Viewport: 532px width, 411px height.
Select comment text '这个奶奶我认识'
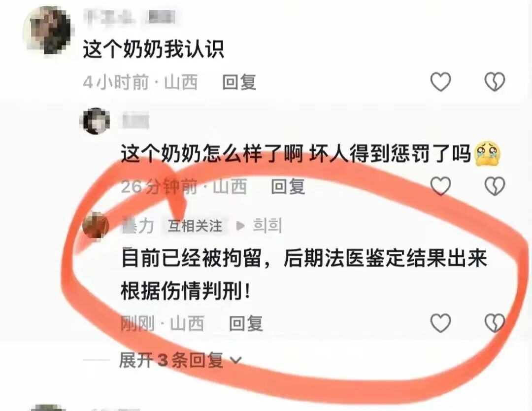(x=154, y=50)
